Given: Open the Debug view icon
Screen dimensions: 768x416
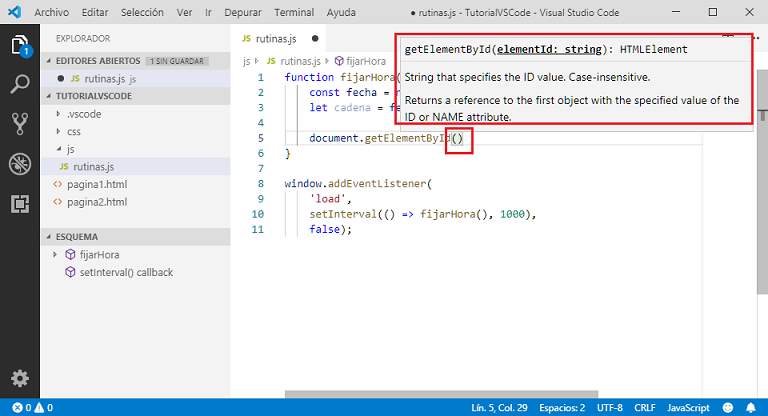Looking at the screenshot, I should [x=20, y=164].
